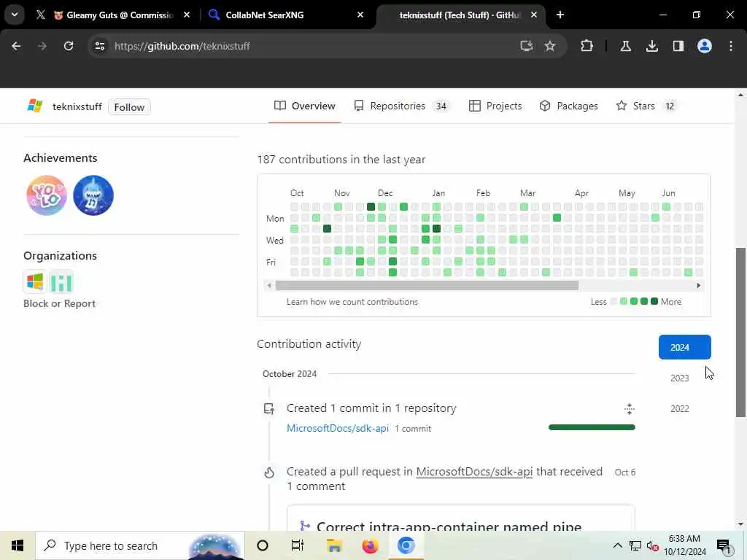This screenshot has width=747, height=560.
Task: View the Pull Shark achievement badge
Action: [x=93, y=195]
